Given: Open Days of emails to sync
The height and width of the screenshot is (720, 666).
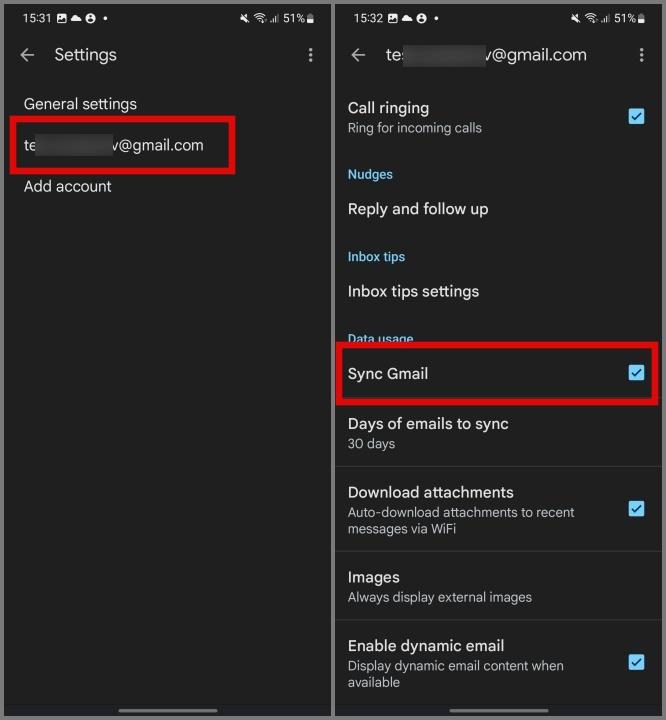Looking at the screenshot, I should coord(498,433).
